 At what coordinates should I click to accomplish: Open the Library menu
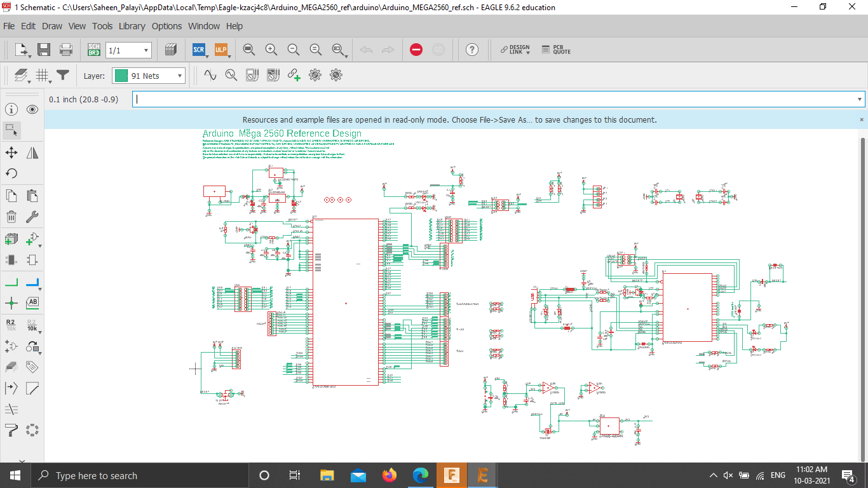click(132, 26)
